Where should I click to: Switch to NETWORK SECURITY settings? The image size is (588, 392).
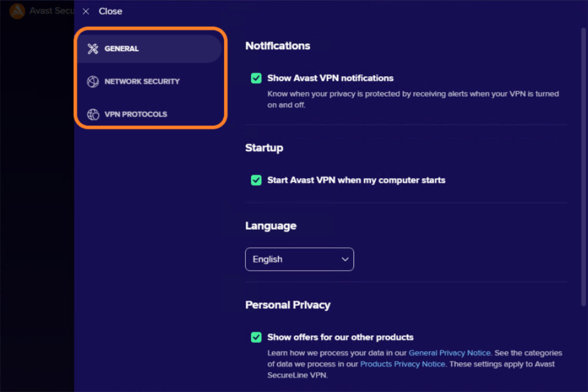tap(142, 81)
